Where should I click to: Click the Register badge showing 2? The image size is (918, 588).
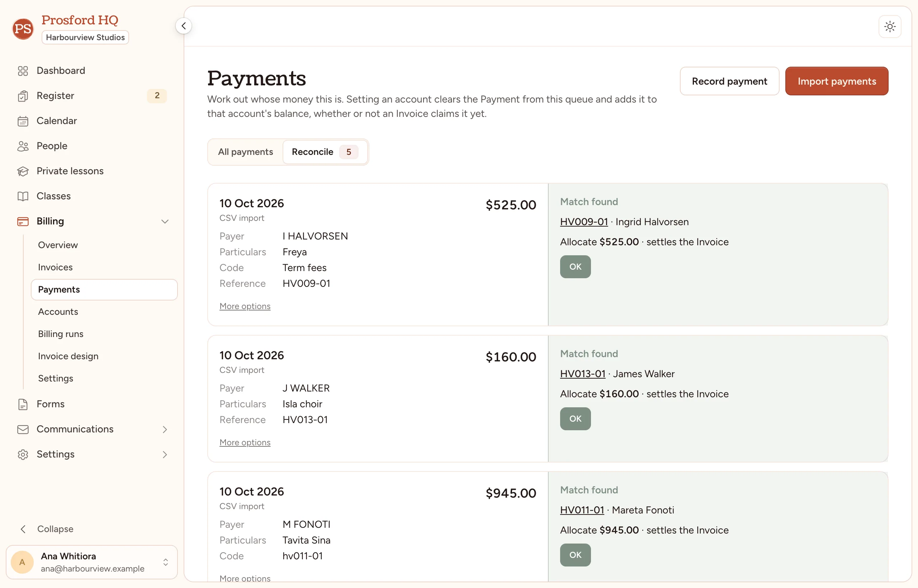click(x=157, y=95)
